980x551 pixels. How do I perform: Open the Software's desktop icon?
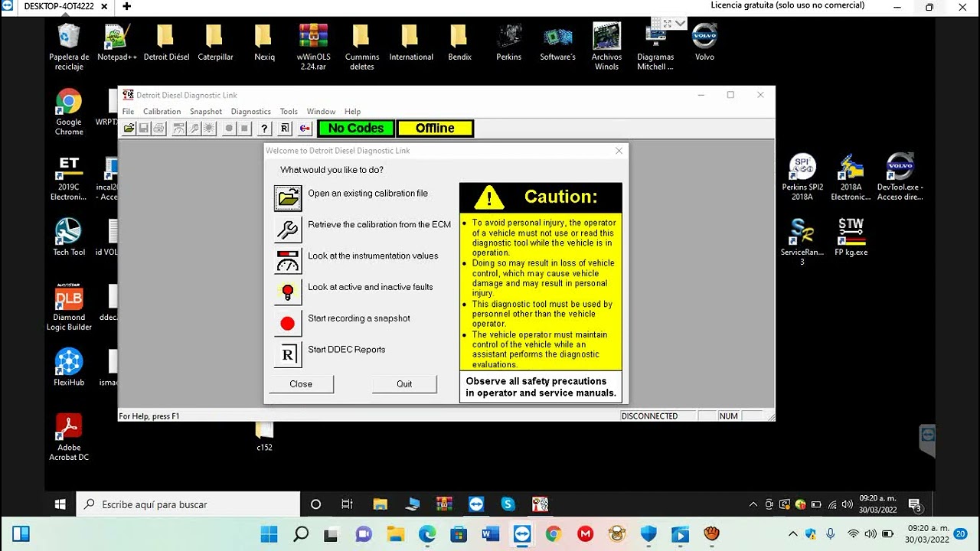[x=557, y=43]
